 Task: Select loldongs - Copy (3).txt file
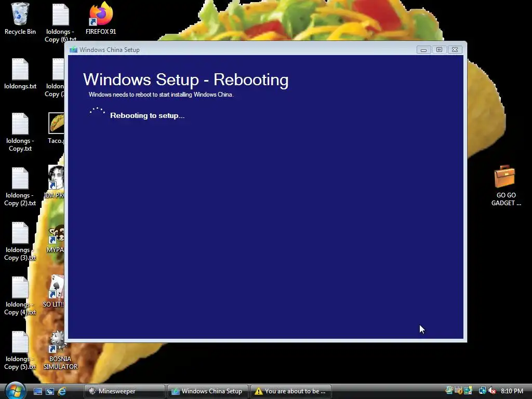pos(20,241)
